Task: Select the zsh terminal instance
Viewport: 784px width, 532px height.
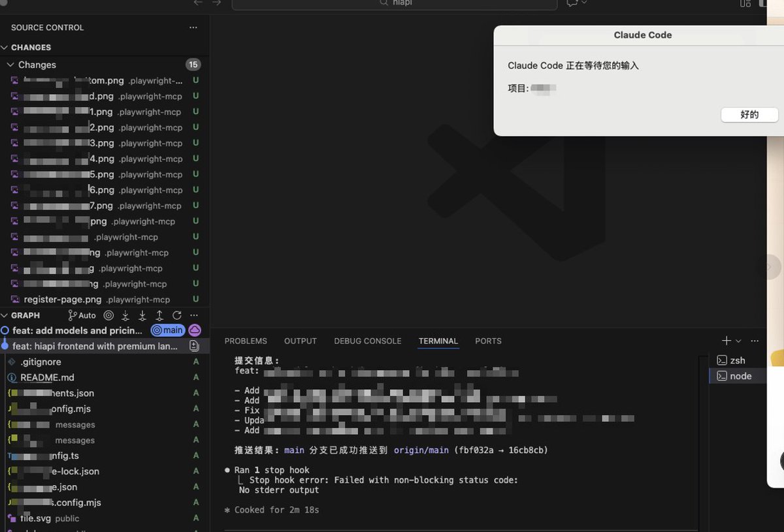Action: coord(738,360)
